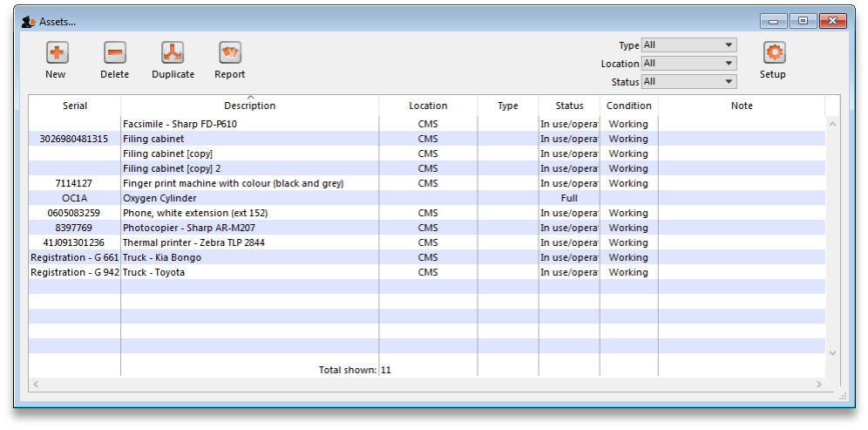This screenshot has width=868, height=430.
Task: Select the Oxygen Cylinder row
Action: pos(159,198)
